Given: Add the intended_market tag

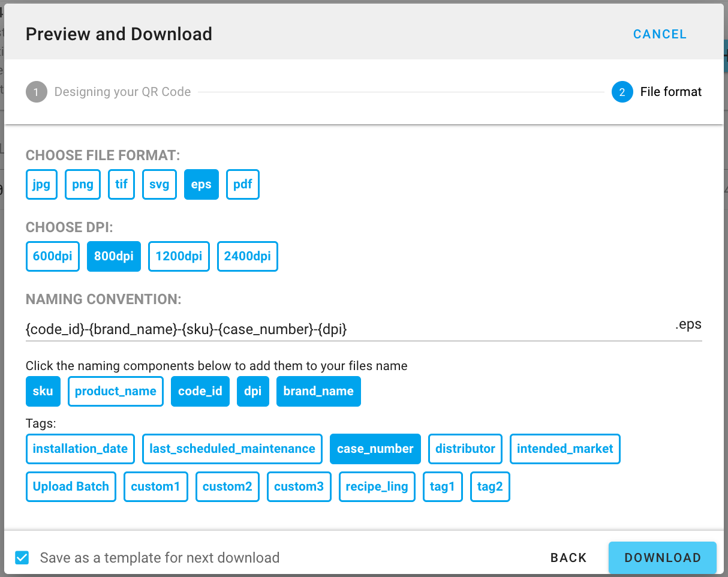Looking at the screenshot, I should click(565, 449).
